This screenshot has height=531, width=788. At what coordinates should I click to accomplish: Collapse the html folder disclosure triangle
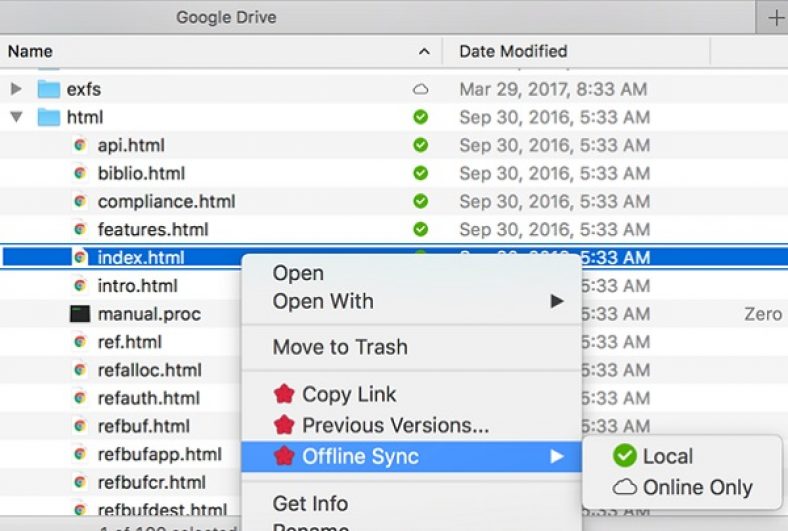(16, 117)
